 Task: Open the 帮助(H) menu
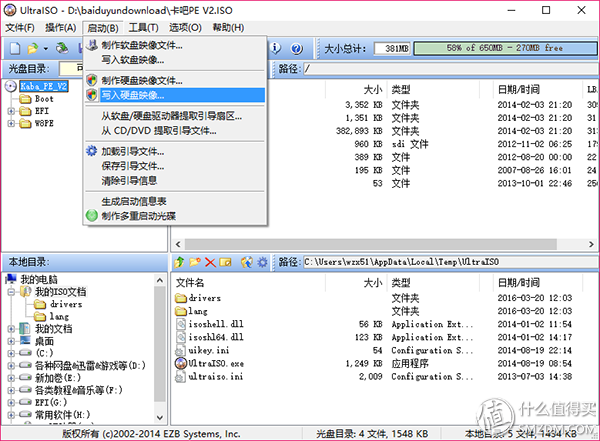(228, 28)
